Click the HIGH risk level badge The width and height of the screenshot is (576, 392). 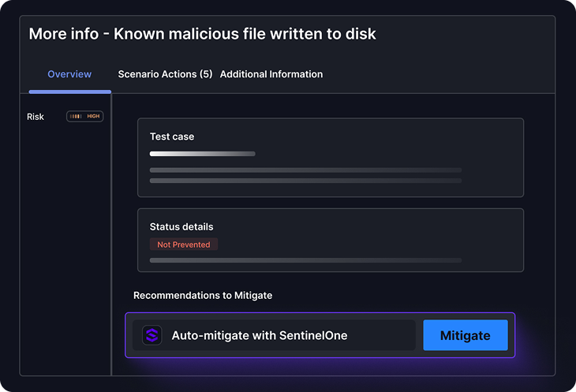click(85, 117)
